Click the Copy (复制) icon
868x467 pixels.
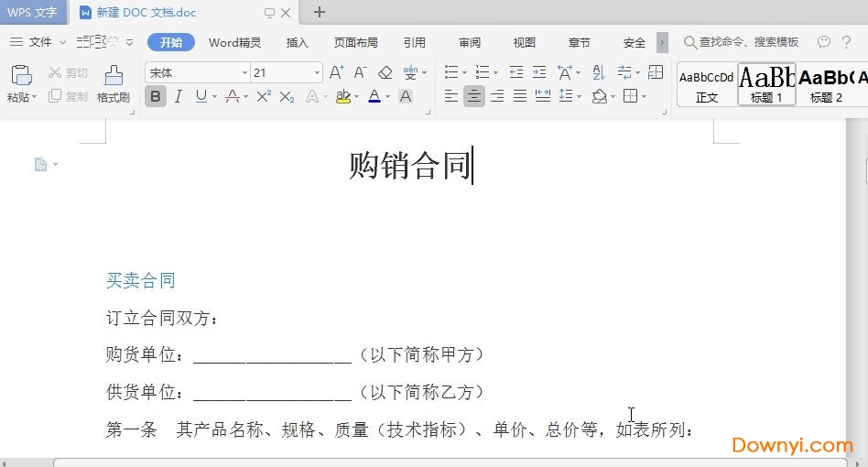54,96
